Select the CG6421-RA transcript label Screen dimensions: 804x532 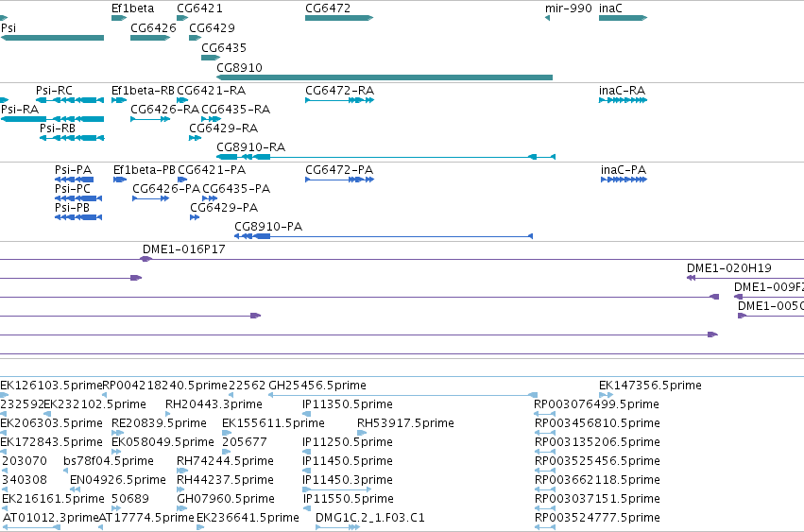pyautogui.click(x=212, y=91)
